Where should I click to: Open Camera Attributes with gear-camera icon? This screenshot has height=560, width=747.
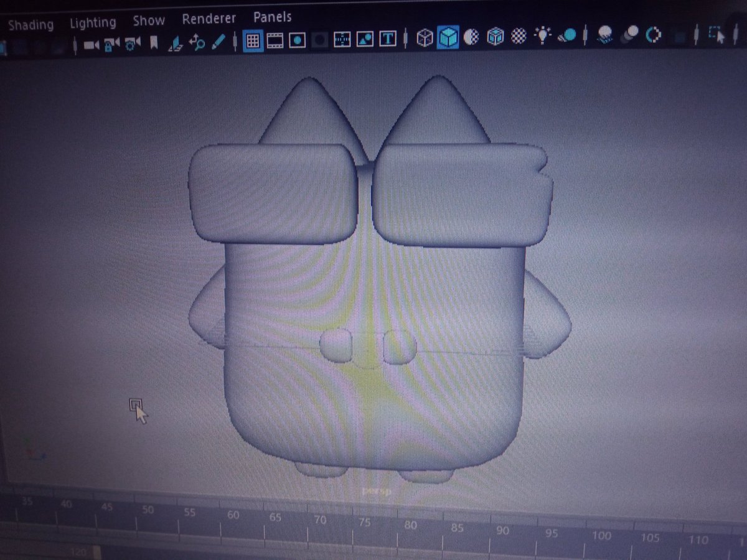(x=133, y=44)
